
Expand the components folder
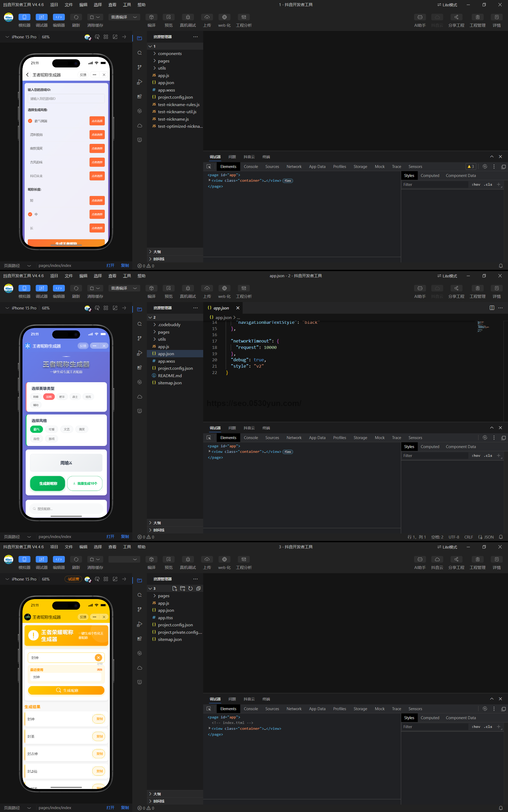169,54
